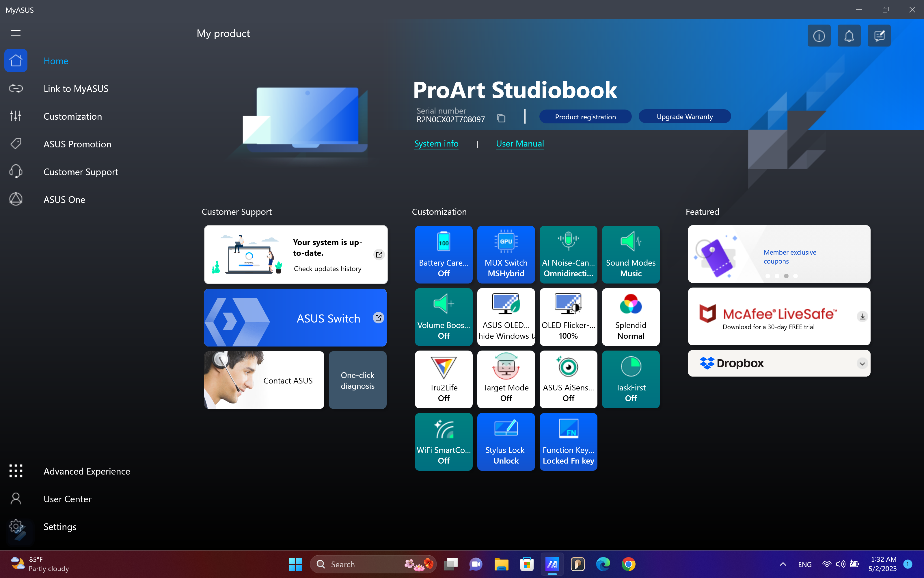Select ASUS Promotion label in the sidebar
This screenshot has height=578, width=924.
click(x=77, y=144)
